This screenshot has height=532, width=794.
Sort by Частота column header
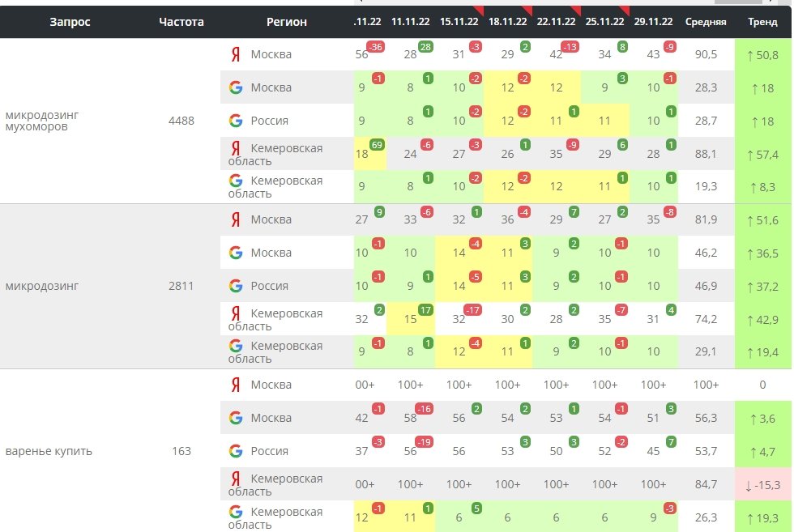point(181,22)
